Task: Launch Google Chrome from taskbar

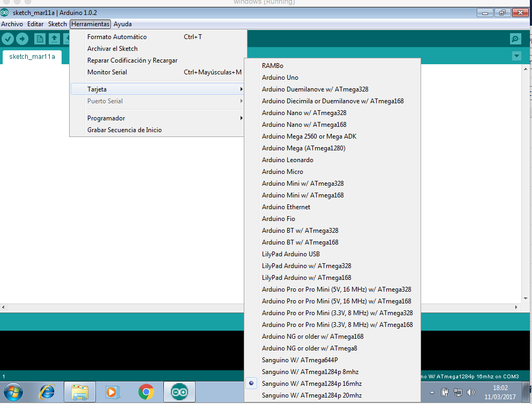Action: tap(146, 392)
